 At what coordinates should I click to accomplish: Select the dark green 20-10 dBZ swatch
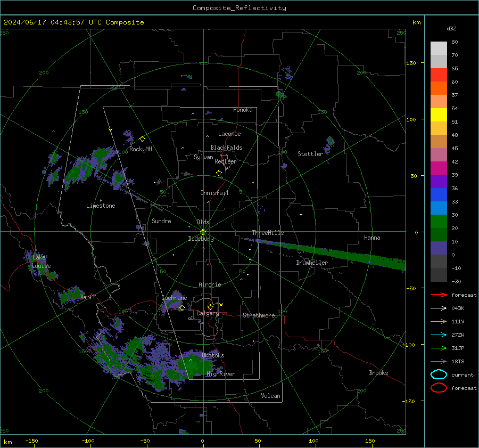[439, 234]
